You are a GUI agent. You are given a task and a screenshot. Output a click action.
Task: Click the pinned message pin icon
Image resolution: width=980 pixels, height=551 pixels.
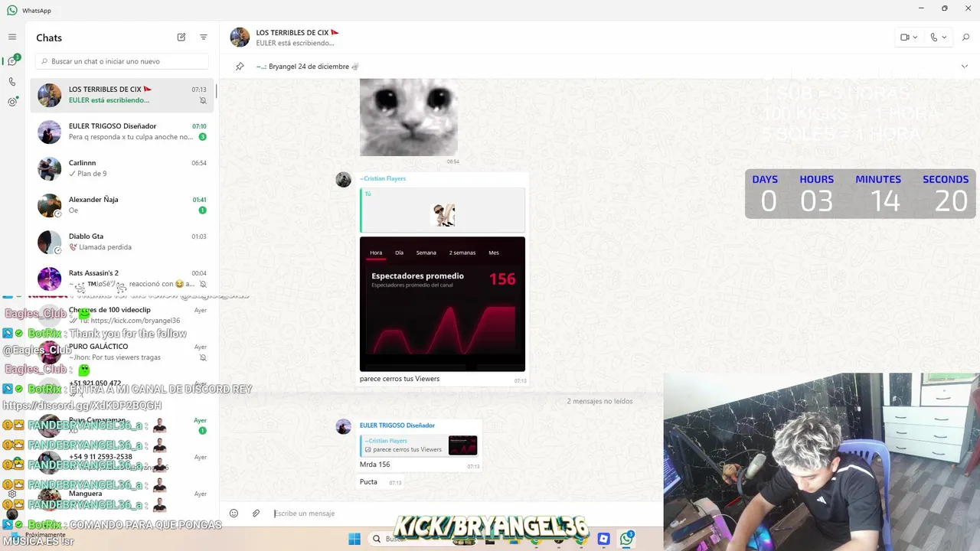pos(240,67)
